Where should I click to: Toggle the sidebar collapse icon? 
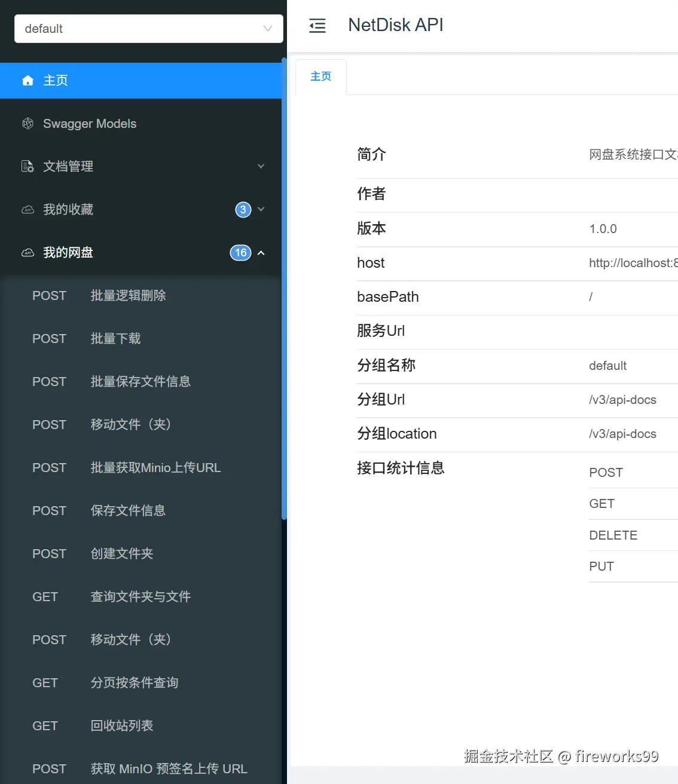[x=317, y=26]
